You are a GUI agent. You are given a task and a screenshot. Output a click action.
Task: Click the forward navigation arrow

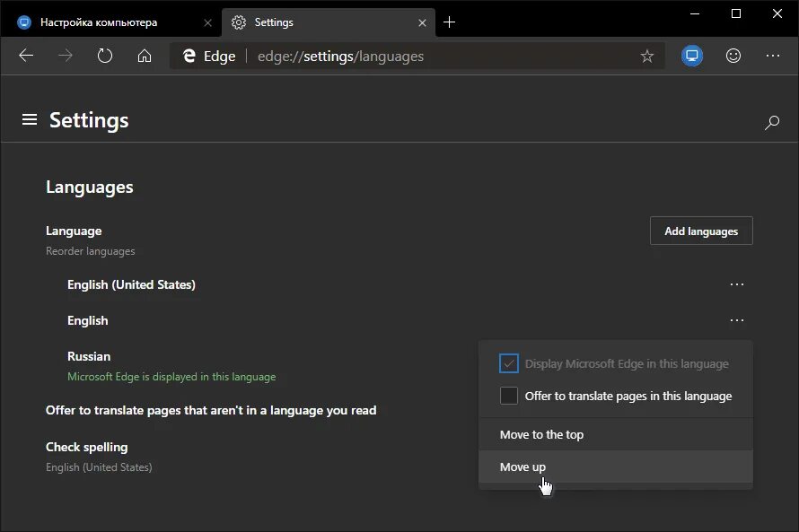click(x=66, y=56)
